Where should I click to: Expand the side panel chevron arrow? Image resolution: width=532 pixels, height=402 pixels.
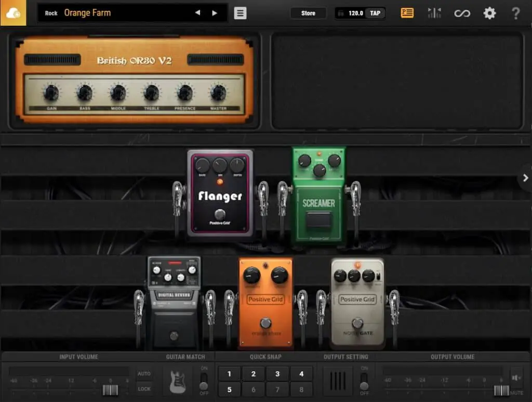[525, 178]
